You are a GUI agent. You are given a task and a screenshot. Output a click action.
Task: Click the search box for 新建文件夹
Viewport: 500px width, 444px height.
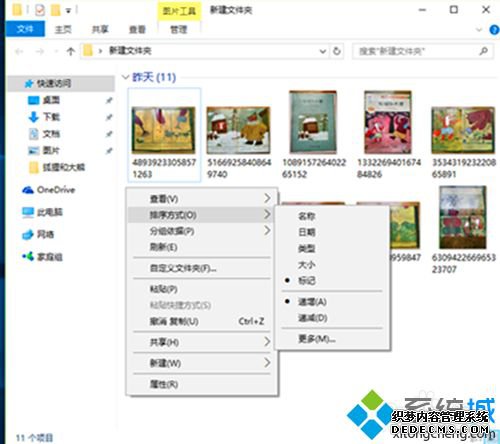(x=415, y=51)
